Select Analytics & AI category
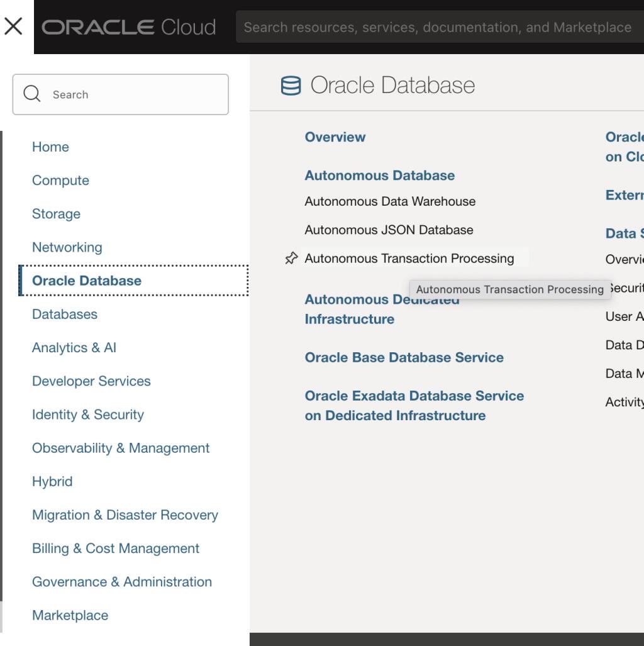This screenshot has height=646, width=644. tap(74, 347)
